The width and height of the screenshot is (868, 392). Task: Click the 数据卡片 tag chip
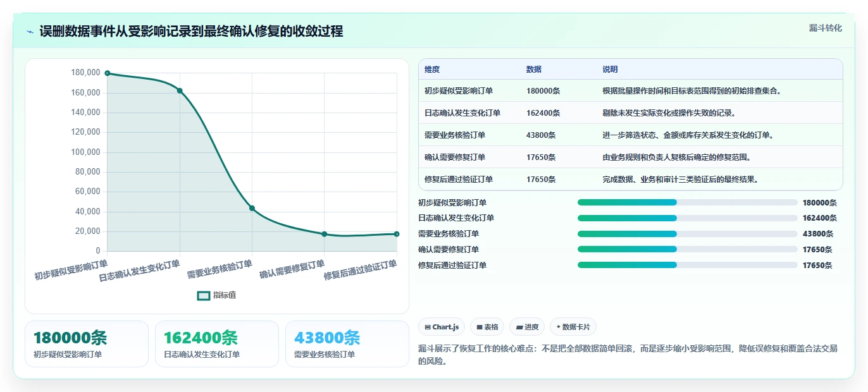(x=573, y=327)
